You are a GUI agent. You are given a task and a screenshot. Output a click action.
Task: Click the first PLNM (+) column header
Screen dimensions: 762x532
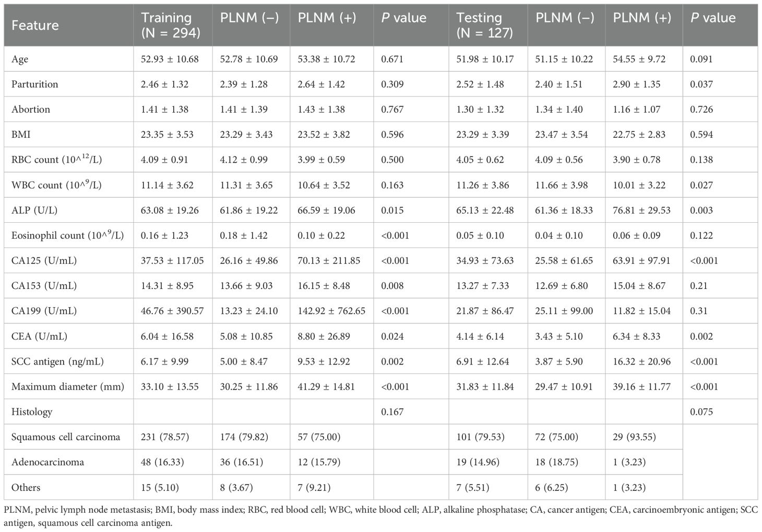327,18
